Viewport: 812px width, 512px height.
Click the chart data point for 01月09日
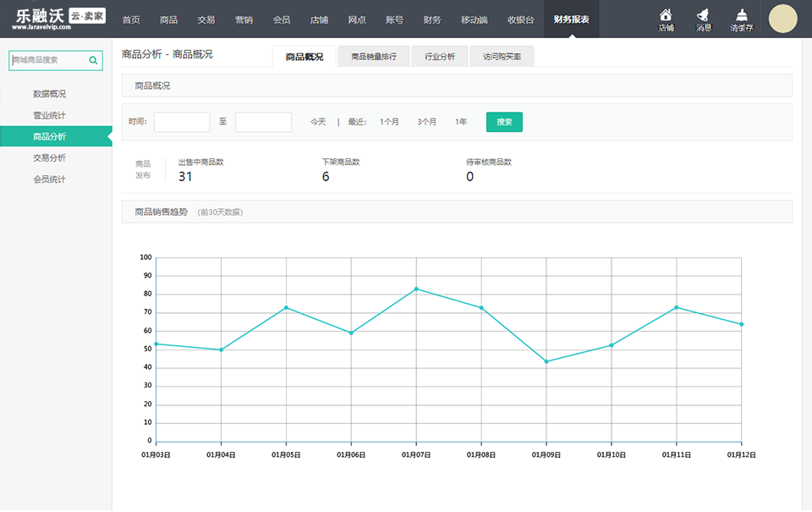click(x=546, y=361)
